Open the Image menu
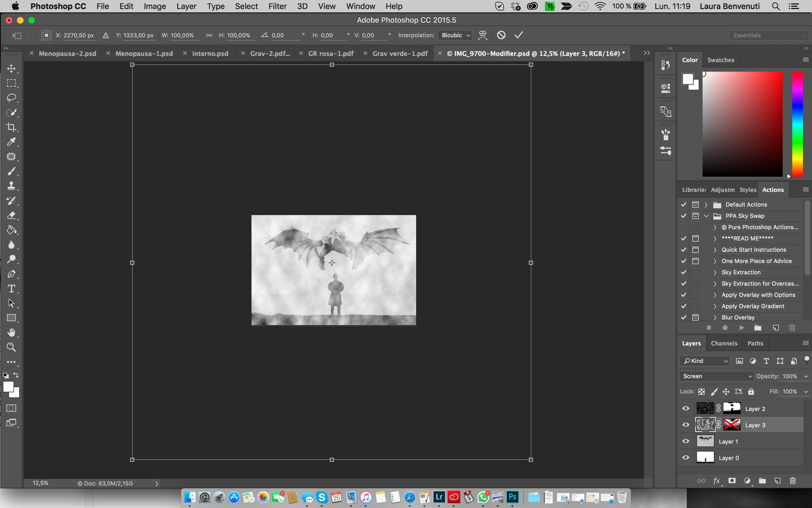Viewport: 812px width, 508px height. tap(155, 6)
